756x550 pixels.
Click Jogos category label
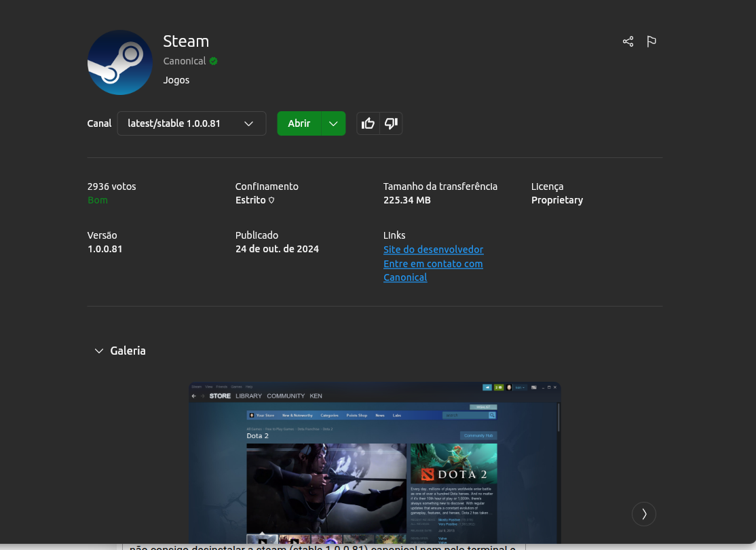(176, 80)
